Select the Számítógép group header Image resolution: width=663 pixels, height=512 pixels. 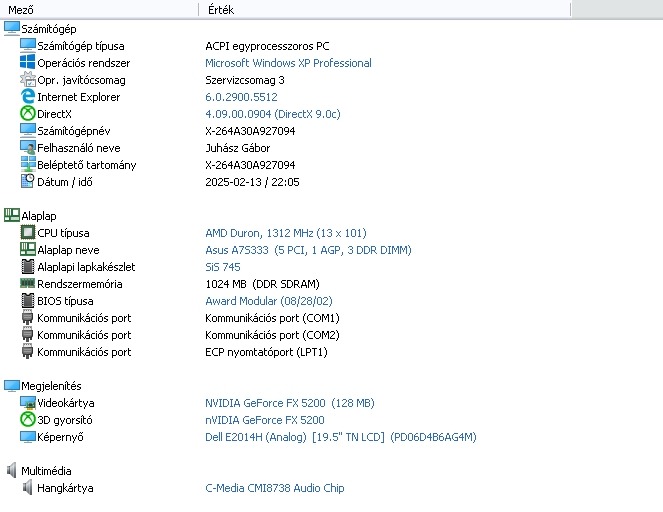click(x=48, y=29)
